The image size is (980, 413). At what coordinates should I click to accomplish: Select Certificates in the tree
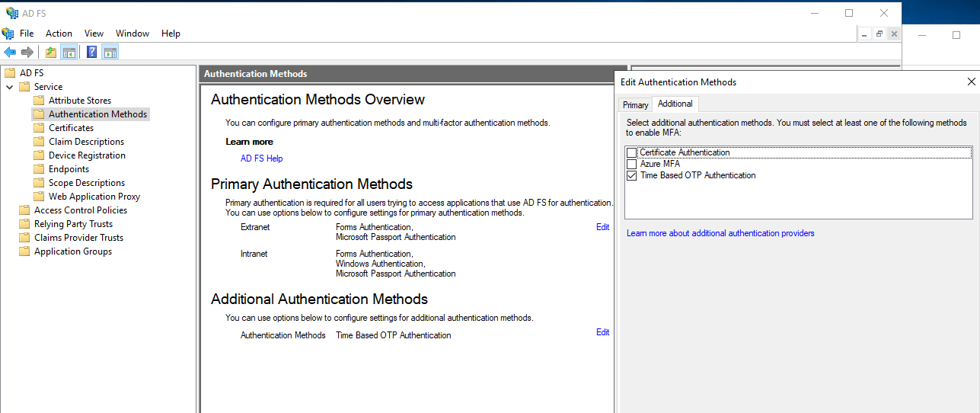click(x=71, y=128)
